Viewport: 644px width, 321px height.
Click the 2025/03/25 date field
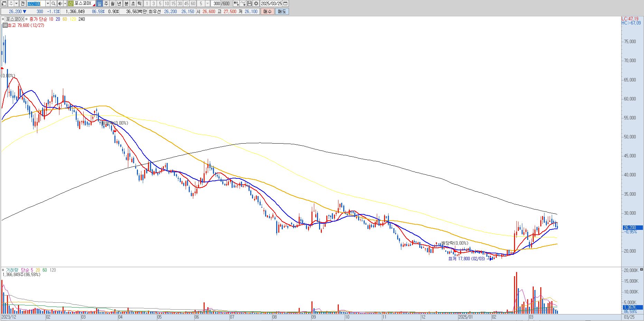point(271,3)
